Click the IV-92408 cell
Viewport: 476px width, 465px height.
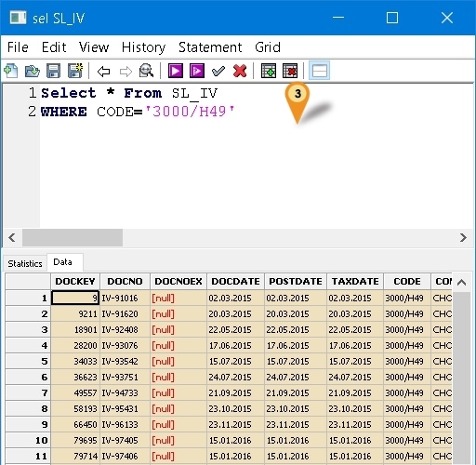(x=125, y=329)
